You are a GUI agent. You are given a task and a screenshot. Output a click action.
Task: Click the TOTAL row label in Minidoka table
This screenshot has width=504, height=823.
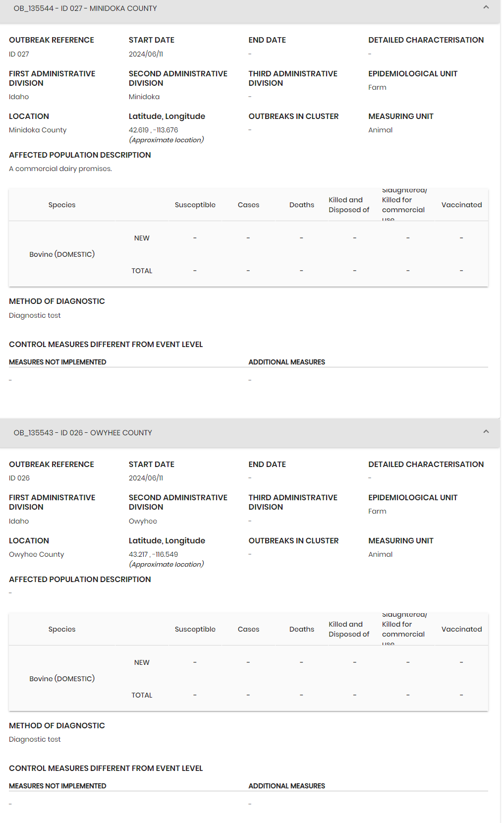pos(142,271)
